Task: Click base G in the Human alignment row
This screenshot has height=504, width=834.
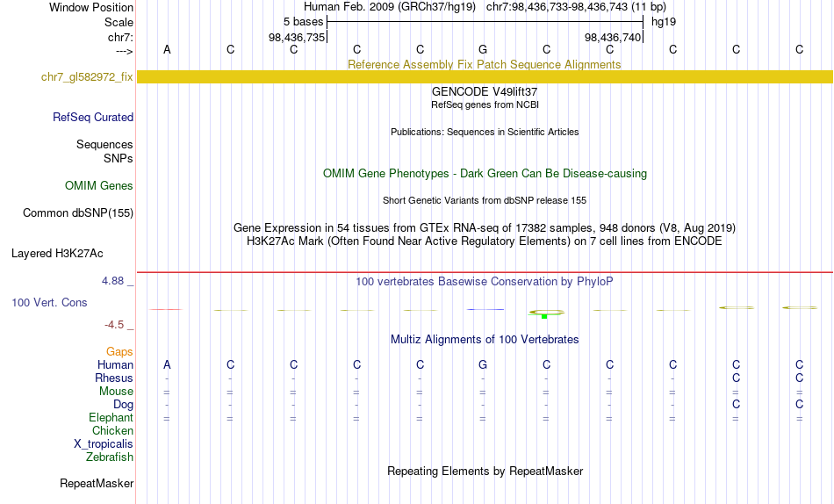Action: (x=483, y=364)
